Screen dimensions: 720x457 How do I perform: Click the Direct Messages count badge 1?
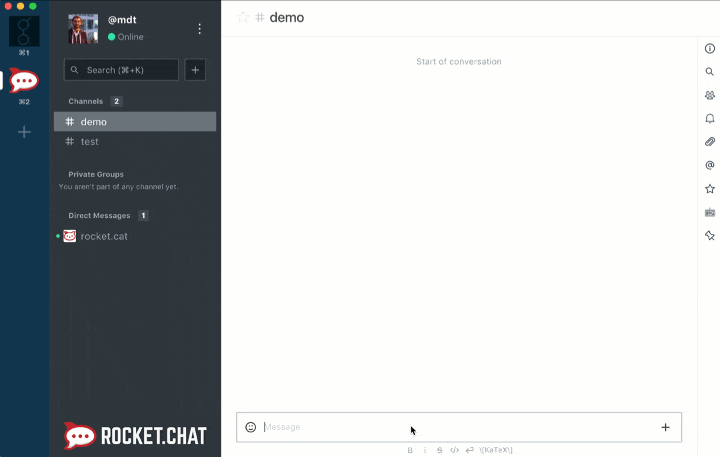click(x=143, y=215)
